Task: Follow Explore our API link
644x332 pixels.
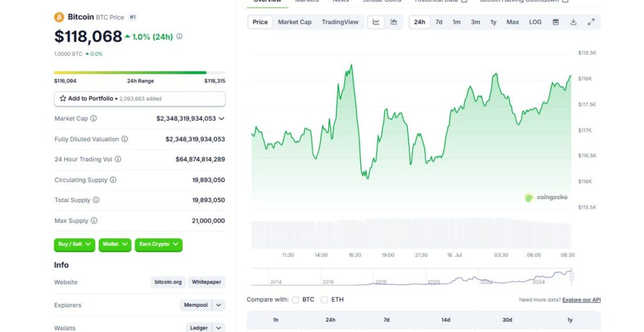Action: tap(582, 300)
